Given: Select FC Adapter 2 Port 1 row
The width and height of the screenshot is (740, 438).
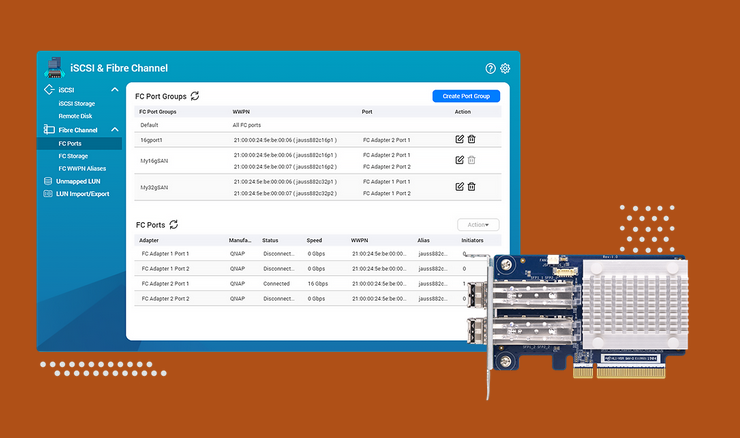Looking at the screenshot, I should [311, 284].
